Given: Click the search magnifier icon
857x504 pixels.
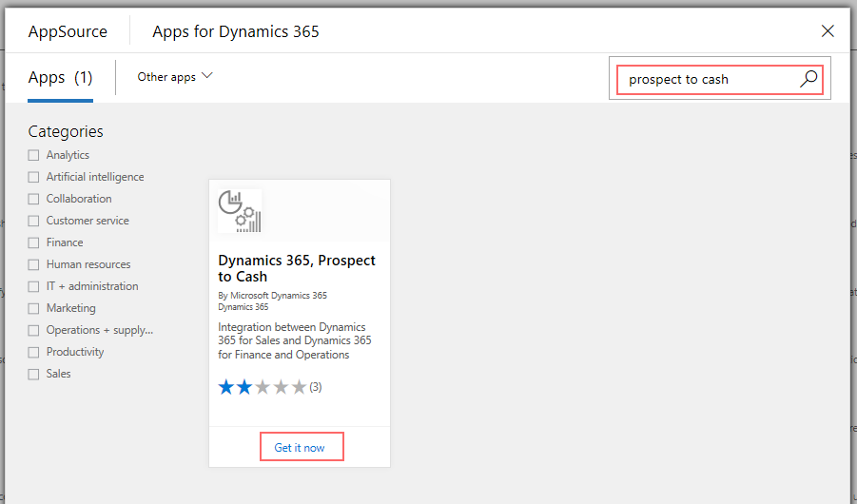Looking at the screenshot, I should click(x=808, y=80).
